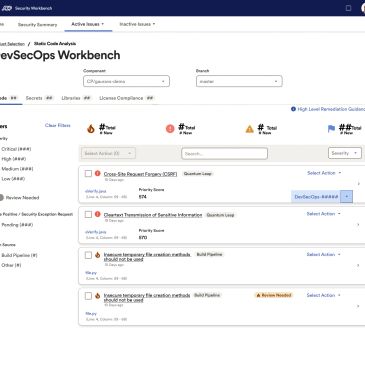Tick checkbox for Cleartext Transmission issue

pos(88,214)
